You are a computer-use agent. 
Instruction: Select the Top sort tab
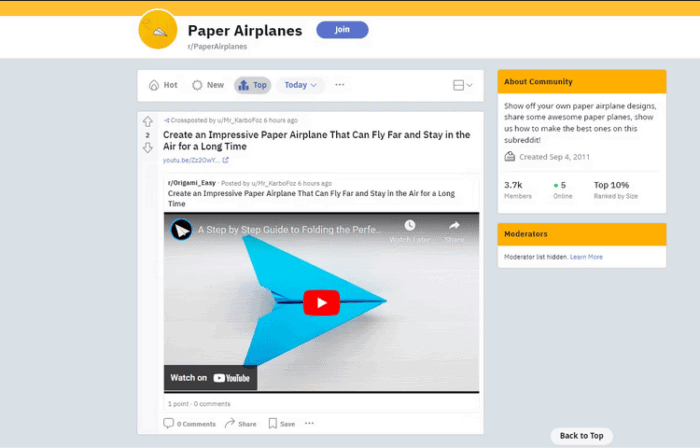pyautogui.click(x=252, y=85)
